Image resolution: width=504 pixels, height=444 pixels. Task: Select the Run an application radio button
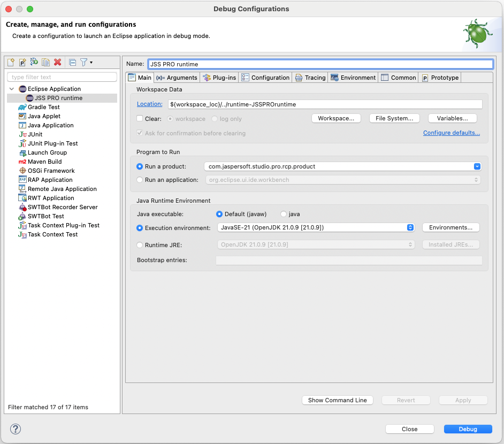coord(140,180)
